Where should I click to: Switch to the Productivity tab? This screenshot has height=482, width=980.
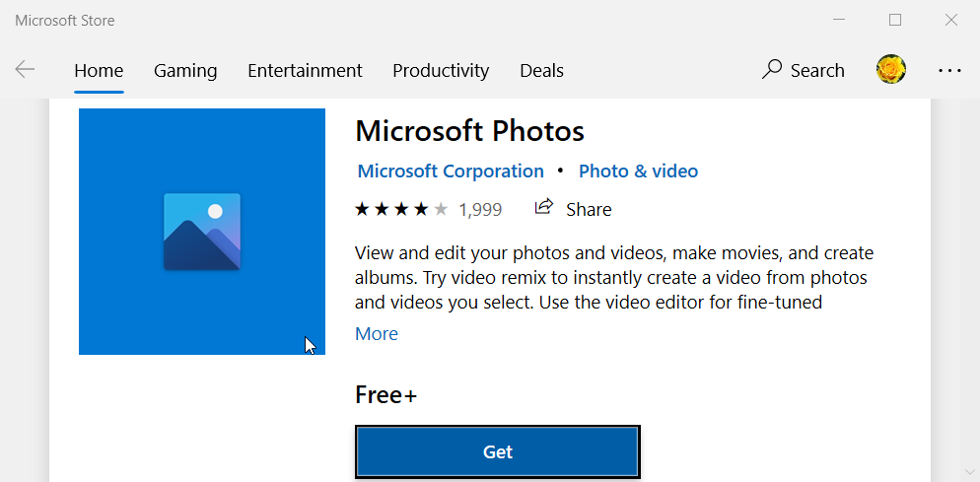[441, 71]
